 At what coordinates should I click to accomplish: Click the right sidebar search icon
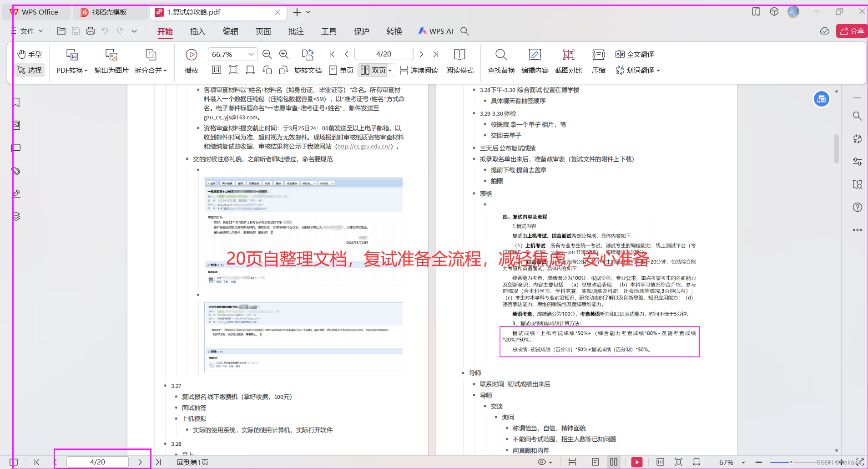[x=858, y=116]
